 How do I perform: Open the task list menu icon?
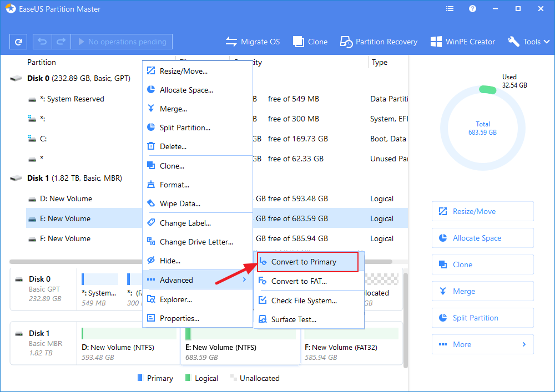tap(450, 9)
